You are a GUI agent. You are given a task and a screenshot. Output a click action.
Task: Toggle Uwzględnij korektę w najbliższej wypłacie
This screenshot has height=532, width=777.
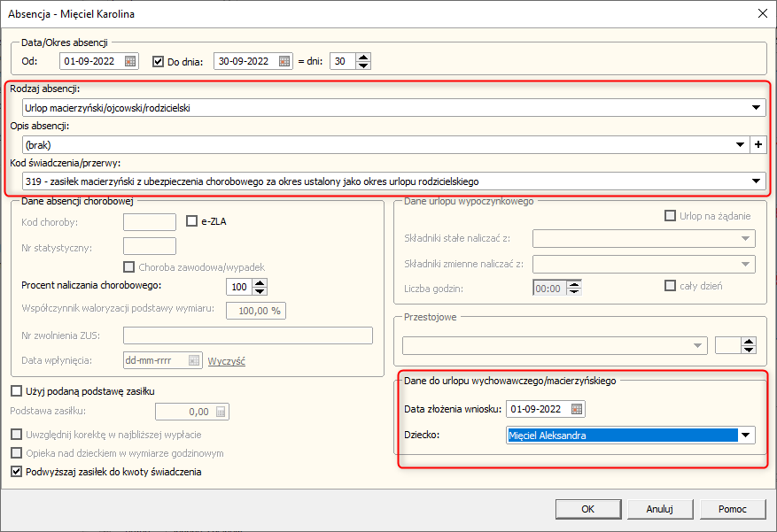(x=16, y=435)
